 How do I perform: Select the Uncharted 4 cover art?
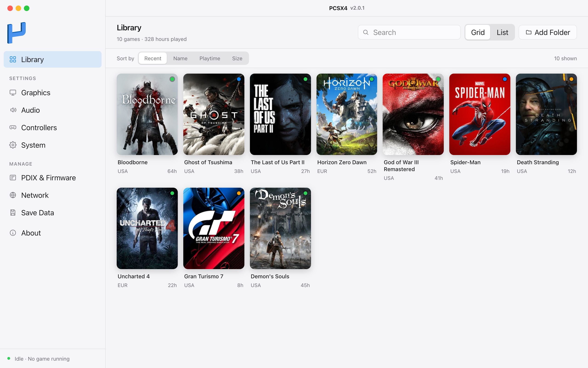[147, 228]
